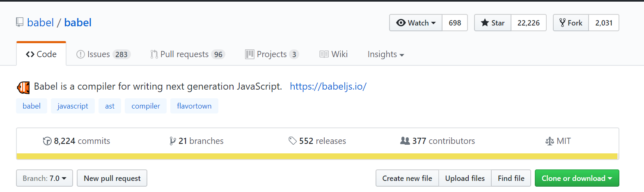The width and height of the screenshot is (644, 192).
Task: View the 377 contributors
Action: [438, 141]
